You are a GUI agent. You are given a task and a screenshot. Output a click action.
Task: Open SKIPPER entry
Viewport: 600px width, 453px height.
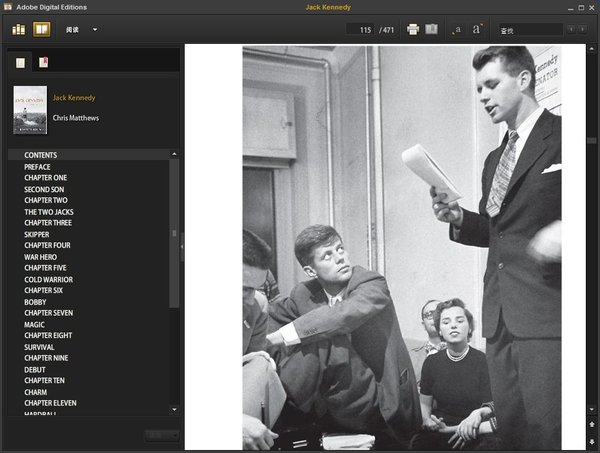(x=37, y=235)
